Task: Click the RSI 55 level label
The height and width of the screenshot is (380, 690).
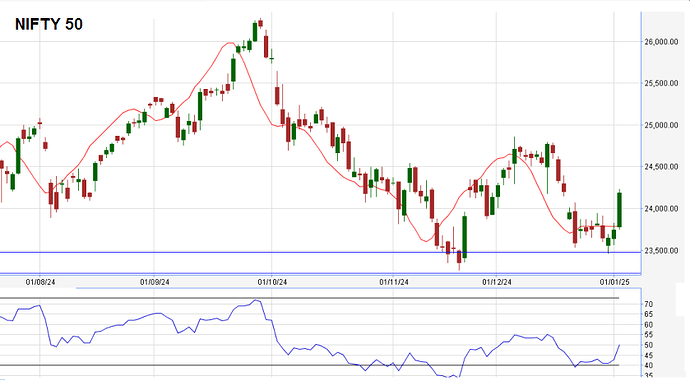Action: (649, 335)
